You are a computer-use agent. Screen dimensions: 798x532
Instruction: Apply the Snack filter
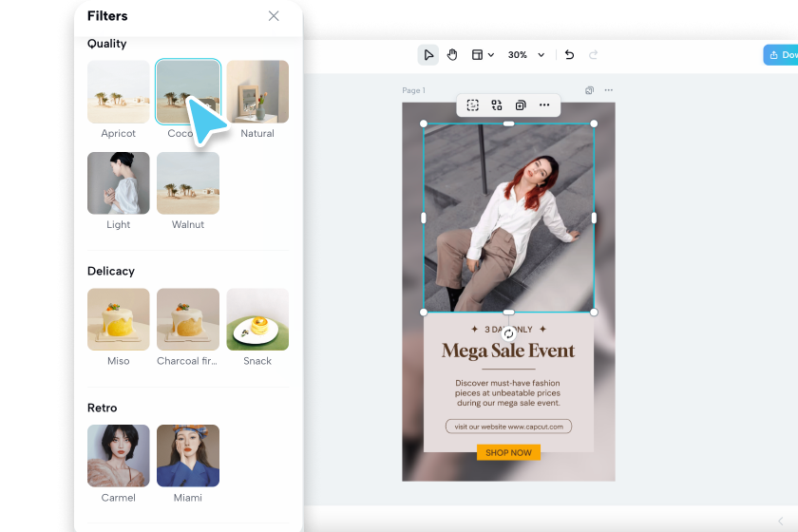[x=257, y=319]
